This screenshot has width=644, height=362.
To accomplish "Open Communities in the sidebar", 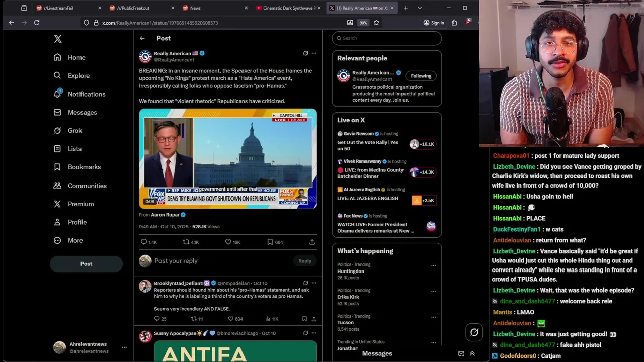I will click(80, 186).
